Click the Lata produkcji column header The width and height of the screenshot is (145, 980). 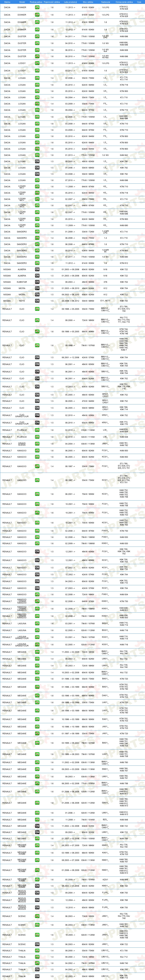pyautogui.click(x=70, y=2)
